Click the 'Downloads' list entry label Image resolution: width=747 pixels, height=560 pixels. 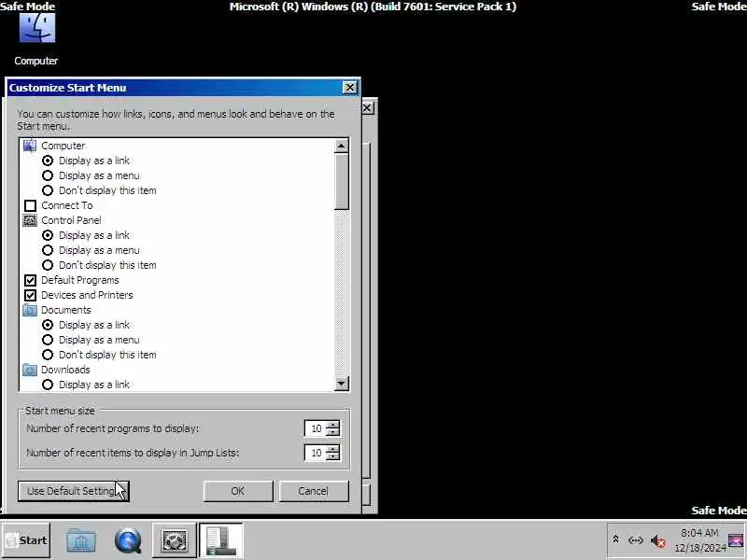(x=65, y=370)
